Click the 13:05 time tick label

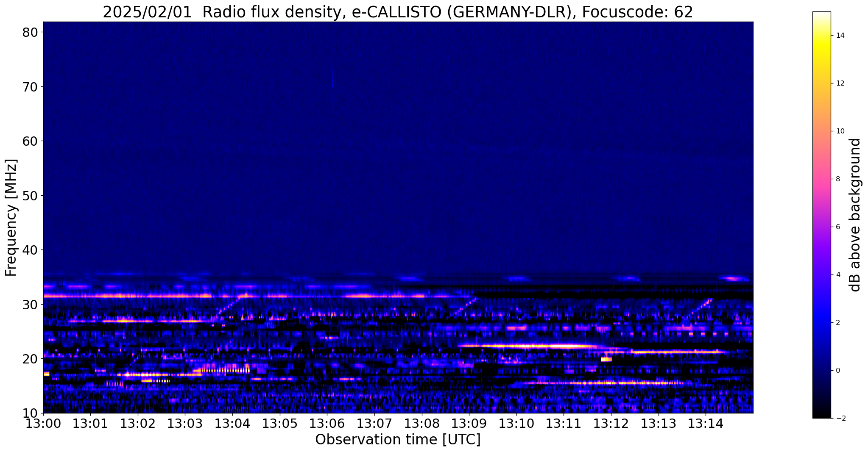279,423
